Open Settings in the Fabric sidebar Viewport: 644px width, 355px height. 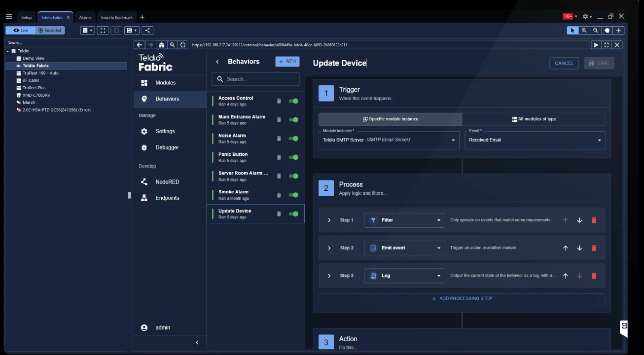[170, 132]
